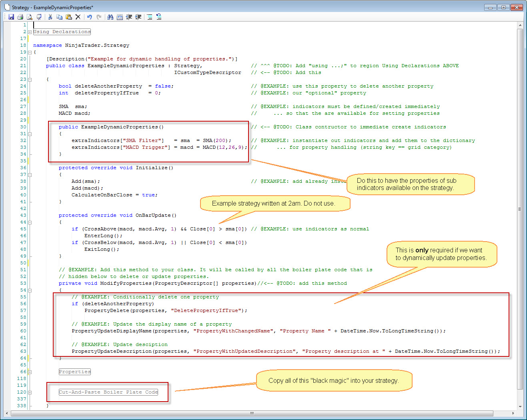Image resolution: width=527 pixels, height=420 pixels.
Task: Click the window title "Strategy - ExampleDynamicProperties*"
Action: 52,7
